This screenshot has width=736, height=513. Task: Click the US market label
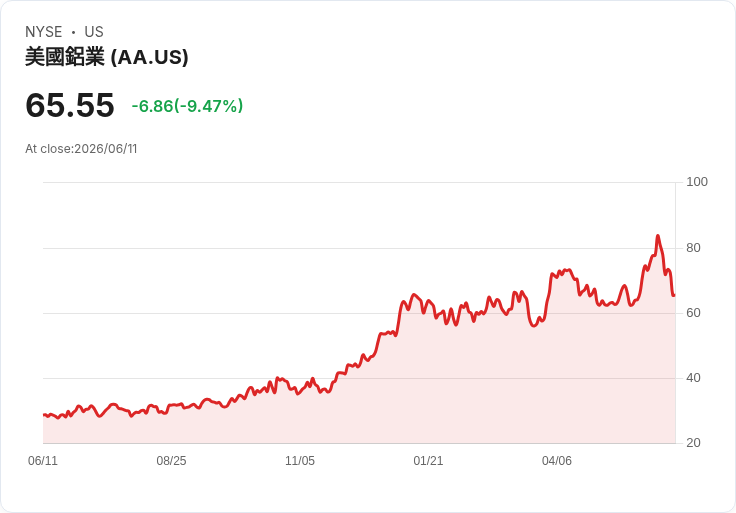(94, 32)
